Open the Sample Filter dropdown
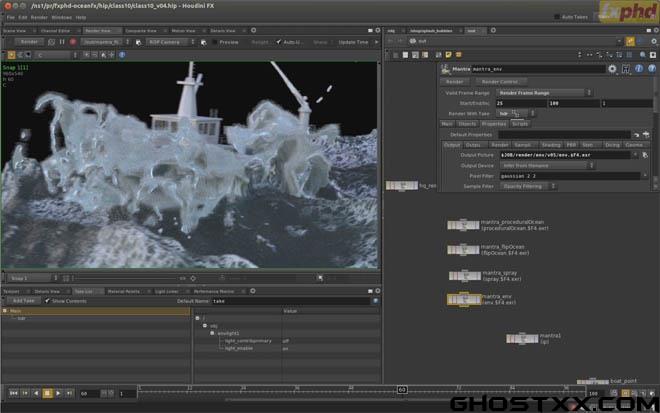660x413 pixels. click(528, 186)
